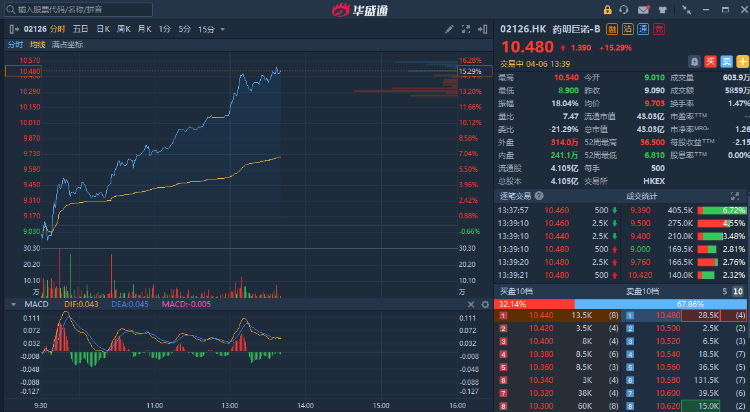The width and height of the screenshot is (750, 412).
Task: Click the blue 通 stock connect badge
Action: click(643, 29)
